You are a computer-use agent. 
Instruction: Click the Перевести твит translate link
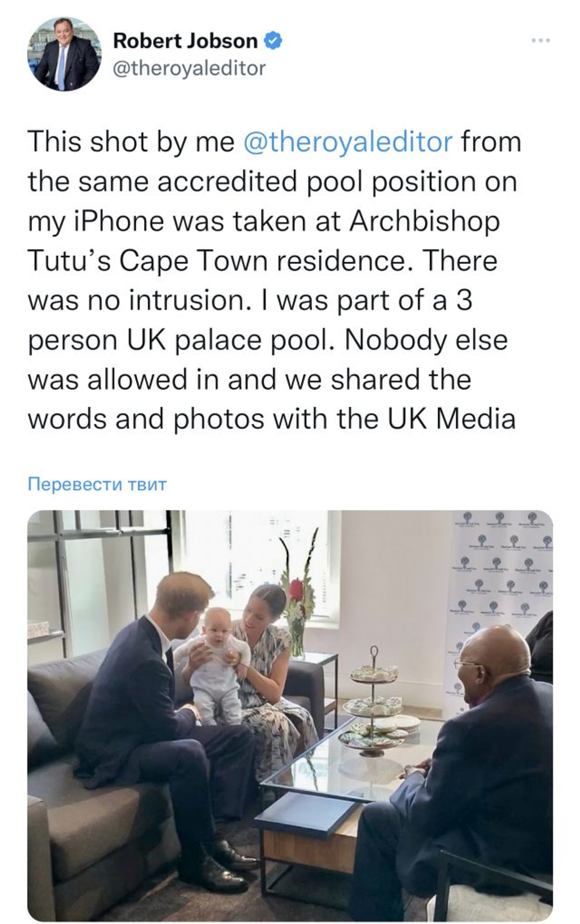click(97, 484)
